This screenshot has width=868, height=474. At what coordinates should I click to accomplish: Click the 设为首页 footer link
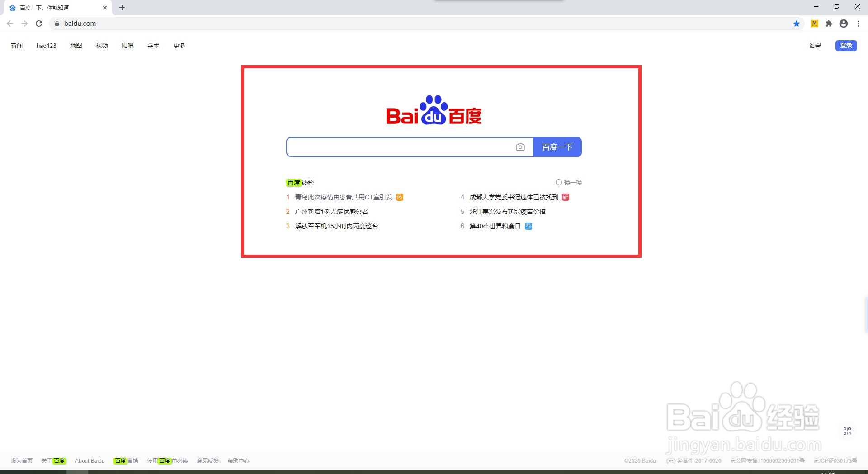point(22,461)
